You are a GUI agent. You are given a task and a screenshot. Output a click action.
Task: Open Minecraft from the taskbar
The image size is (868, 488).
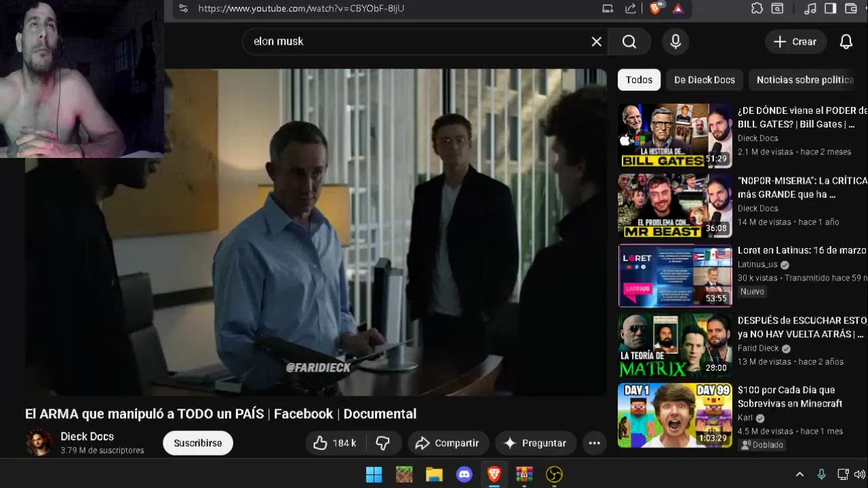click(x=404, y=474)
